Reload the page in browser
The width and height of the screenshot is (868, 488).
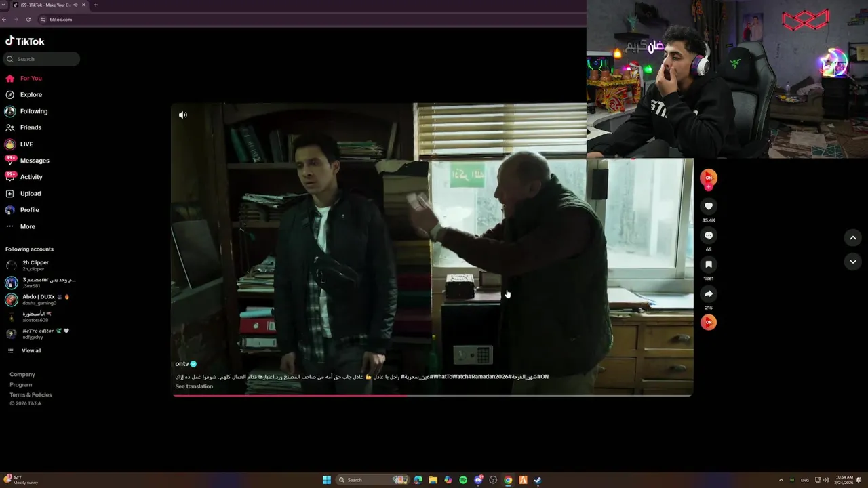point(29,20)
